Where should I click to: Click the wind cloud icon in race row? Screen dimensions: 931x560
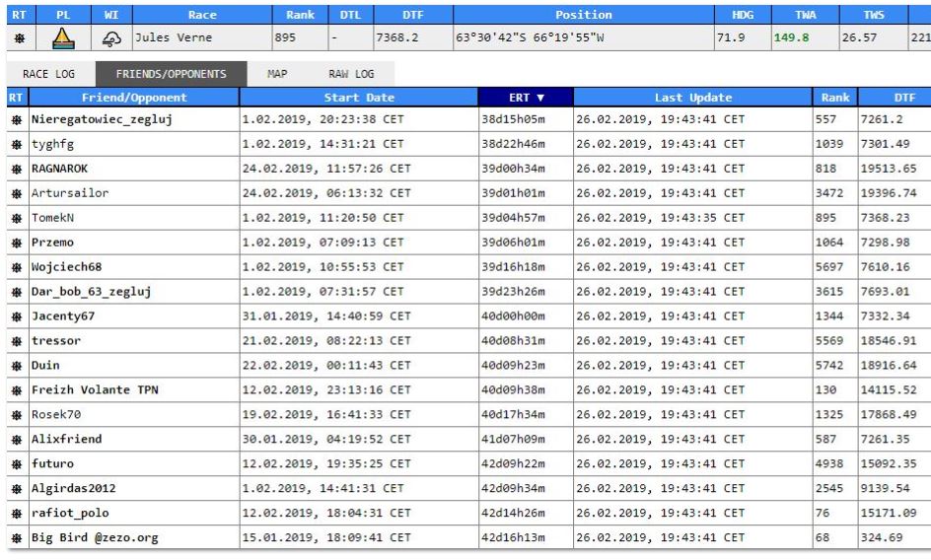coord(111,38)
